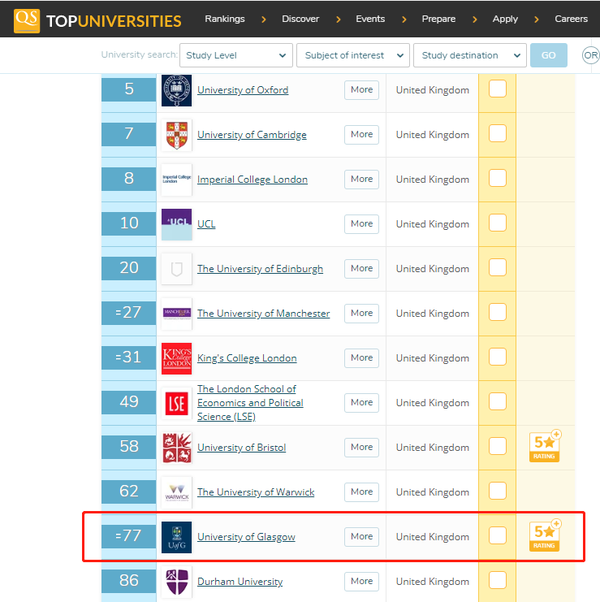Open University of Warwick logo
600x602 pixels.
(x=177, y=493)
